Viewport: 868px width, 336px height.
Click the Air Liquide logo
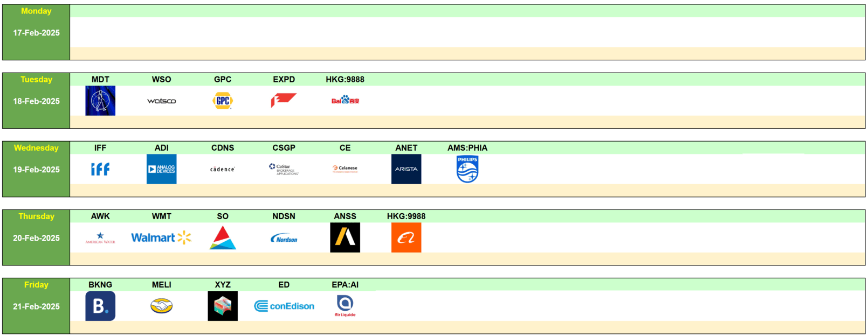click(x=345, y=306)
